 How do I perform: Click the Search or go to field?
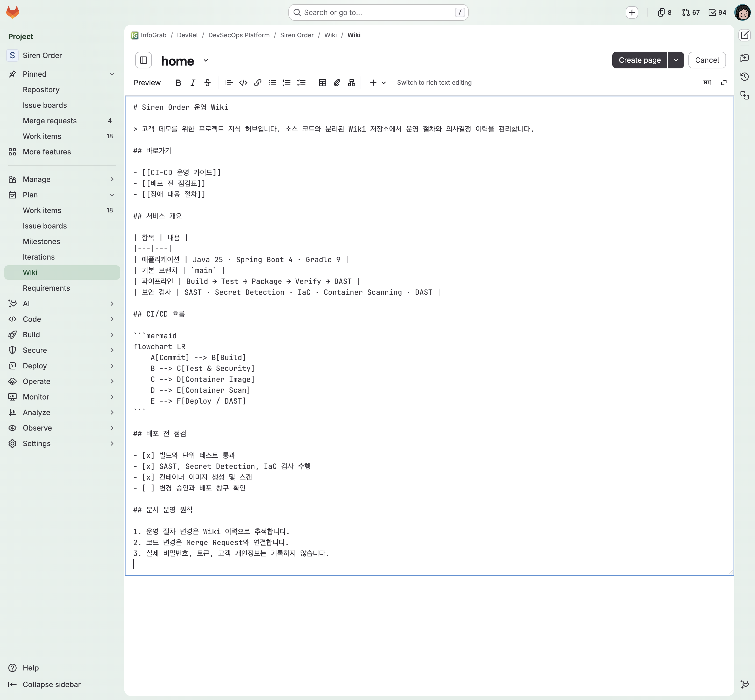click(x=378, y=12)
